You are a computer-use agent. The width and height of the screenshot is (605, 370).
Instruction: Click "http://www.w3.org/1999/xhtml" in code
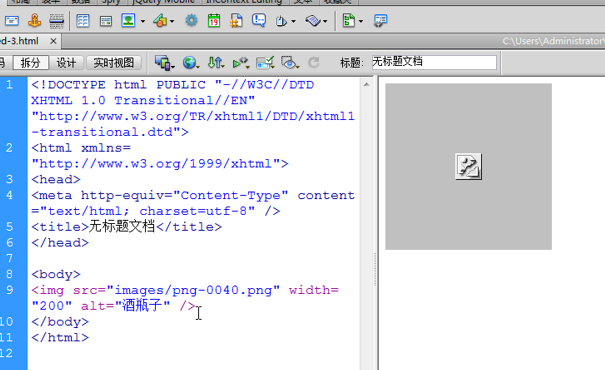(155, 164)
